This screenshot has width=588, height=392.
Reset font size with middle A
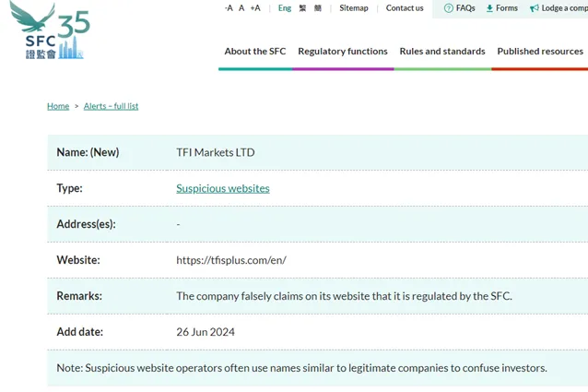(241, 8)
